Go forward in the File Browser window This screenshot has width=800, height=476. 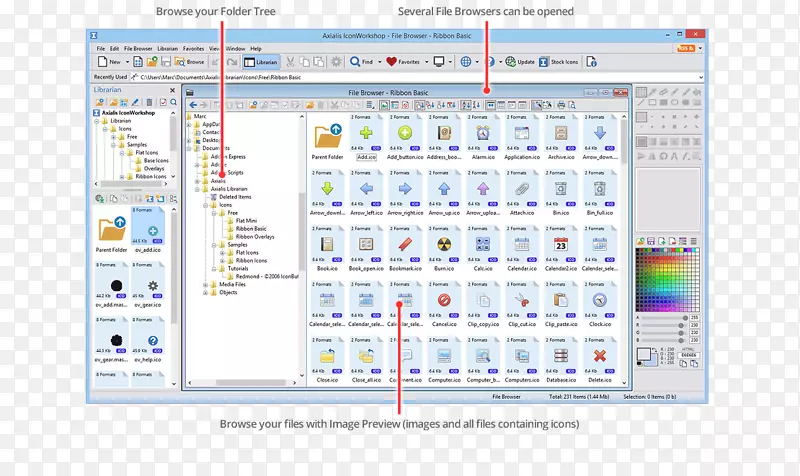click(204, 105)
